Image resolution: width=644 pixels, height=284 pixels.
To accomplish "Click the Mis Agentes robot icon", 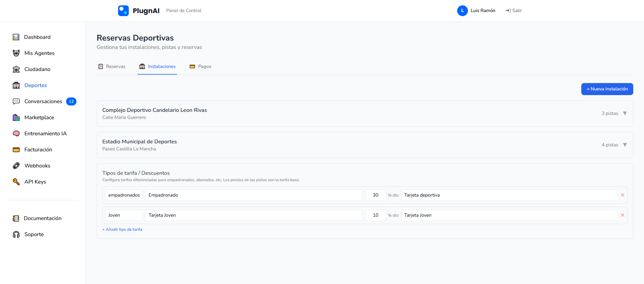I will tap(16, 53).
